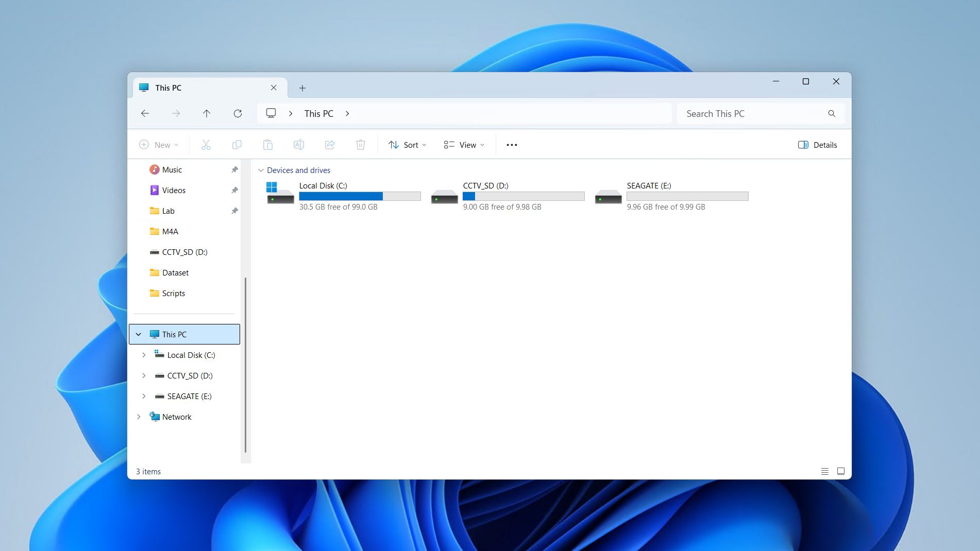The height and width of the screenshot is (551, 980).
Task: Collapse This PC in navigation tree
Action: 139,334
